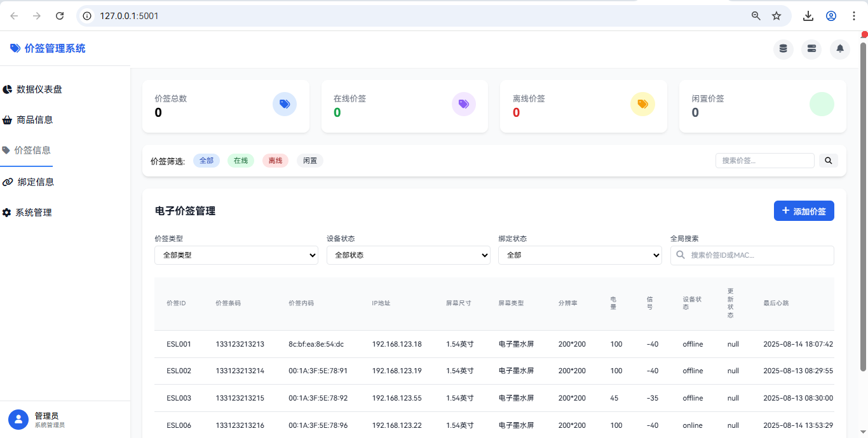Screen dimensions: 868x438
Task: Focus the 搜索价签 input field
Action: [765, 161]
